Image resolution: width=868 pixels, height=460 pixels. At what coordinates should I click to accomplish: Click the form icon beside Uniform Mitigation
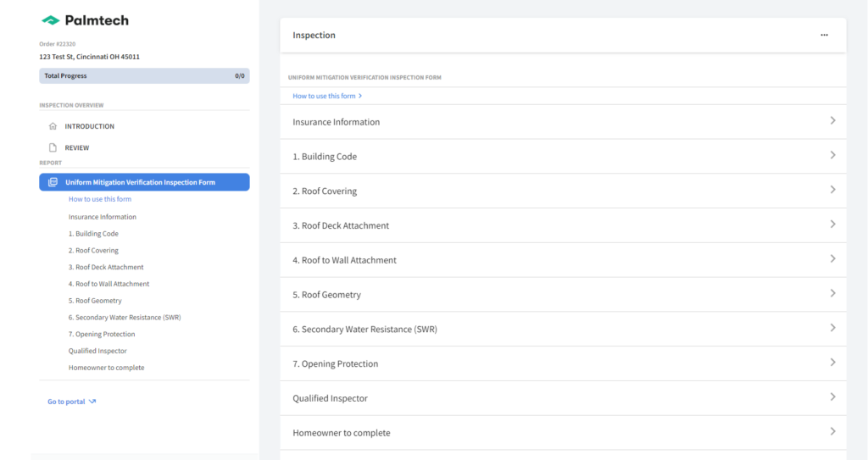(53, 182)
